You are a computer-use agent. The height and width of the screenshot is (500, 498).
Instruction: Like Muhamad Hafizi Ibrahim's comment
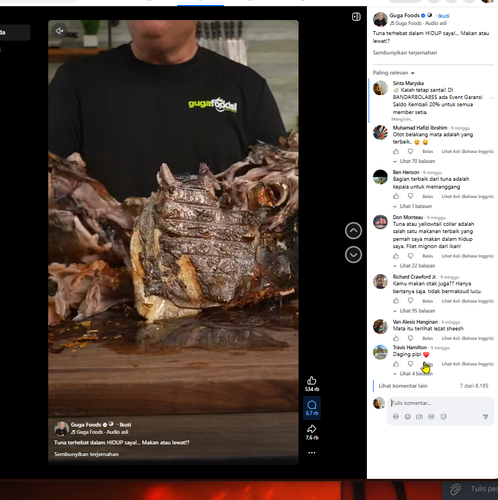click(396, 151)
